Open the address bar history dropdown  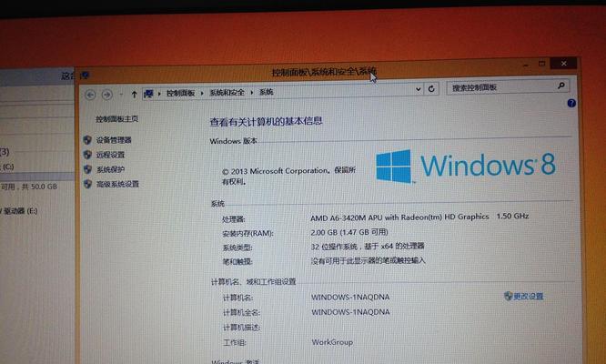(419, 89)
